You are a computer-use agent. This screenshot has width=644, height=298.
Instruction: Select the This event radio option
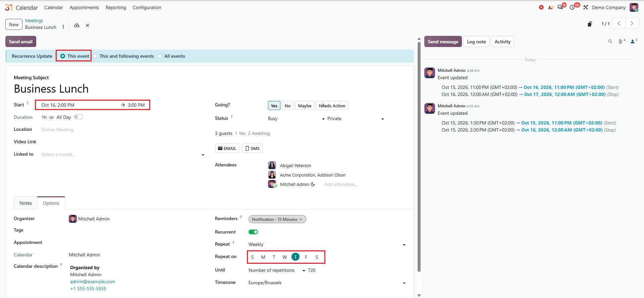pos(63,56)
